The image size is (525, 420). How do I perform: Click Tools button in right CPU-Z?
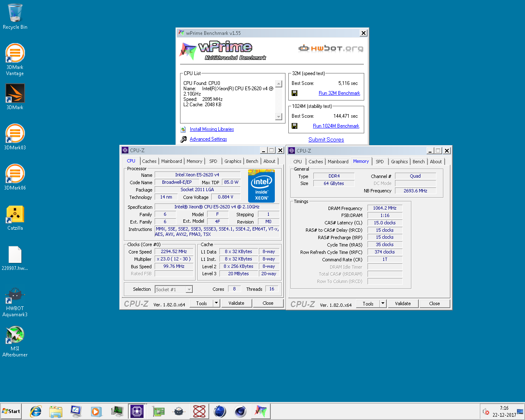click(368, 304)
